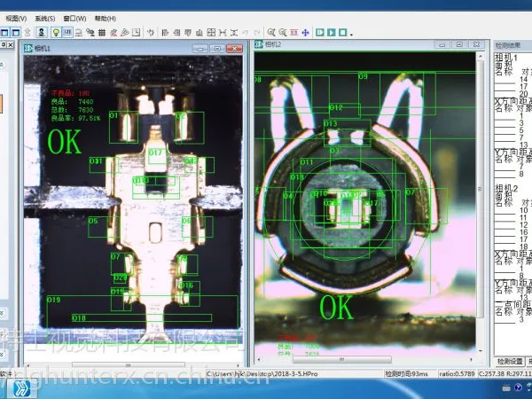Image resolution: width=532 pixels, height=399 pixels.
Task: Close the left docked panel
Action: (11, 44)
